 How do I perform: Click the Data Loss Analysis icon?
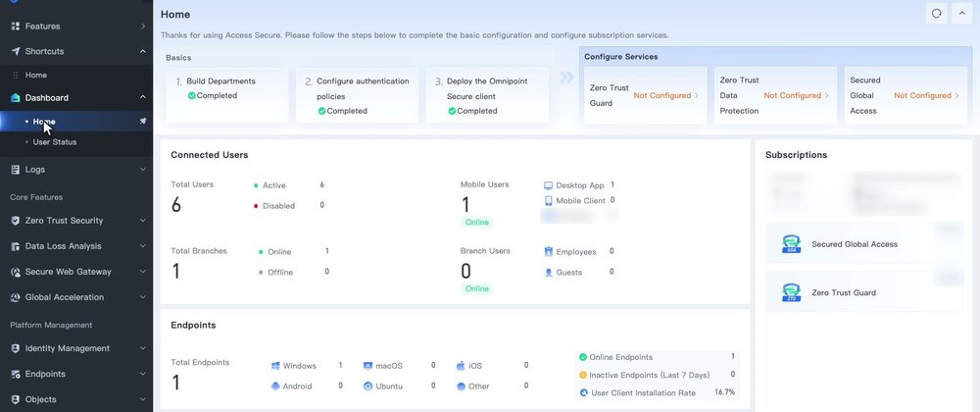[x=16, y=246]
